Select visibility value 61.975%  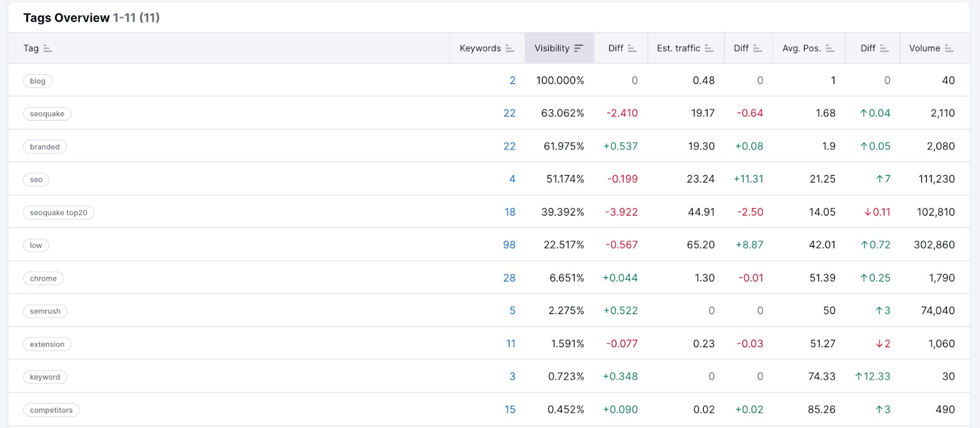pos(564,146)
